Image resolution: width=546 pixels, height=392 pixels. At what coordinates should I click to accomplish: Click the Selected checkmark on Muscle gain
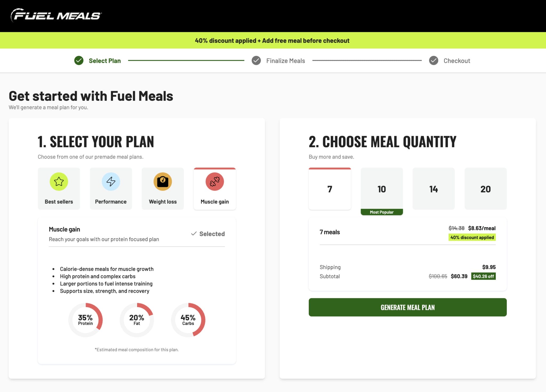208,234
